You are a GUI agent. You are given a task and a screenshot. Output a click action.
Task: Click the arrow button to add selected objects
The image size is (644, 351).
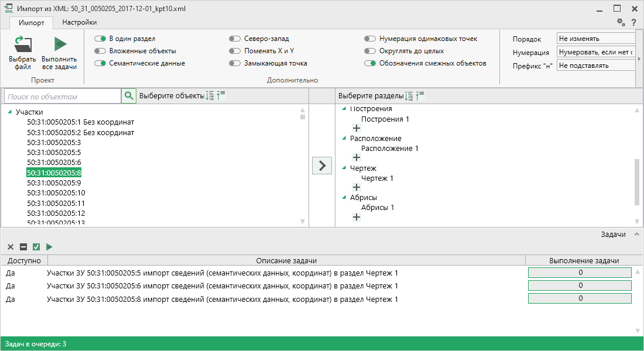click(x=321, y=166)
